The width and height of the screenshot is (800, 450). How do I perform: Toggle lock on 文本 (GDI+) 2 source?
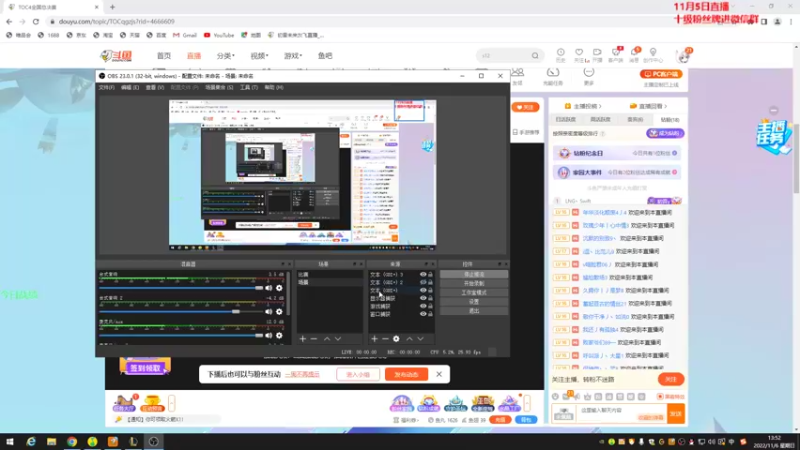tap(431, 282)
